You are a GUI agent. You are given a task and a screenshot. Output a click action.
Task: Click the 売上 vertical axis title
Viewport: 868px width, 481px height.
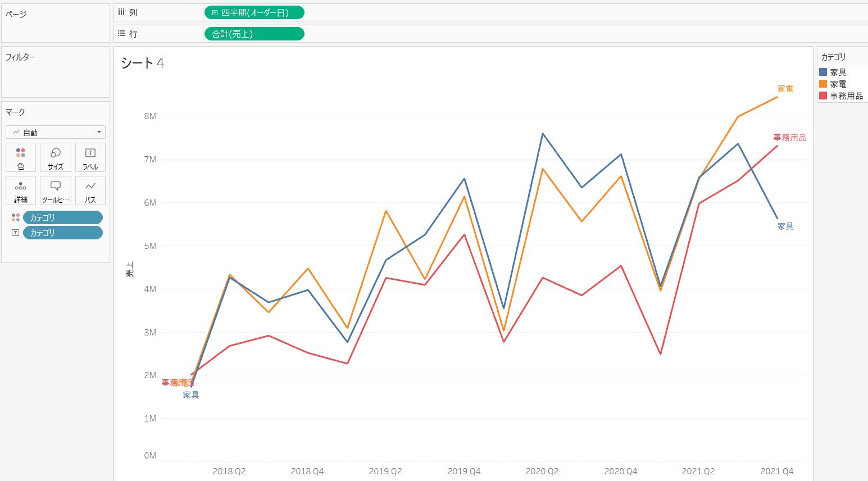(x=130, y=270)
